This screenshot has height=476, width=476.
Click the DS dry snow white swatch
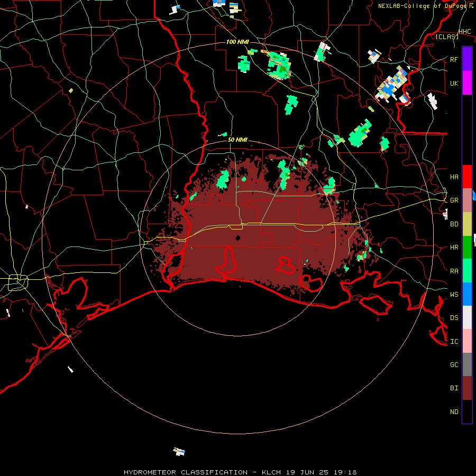(467, 317)
